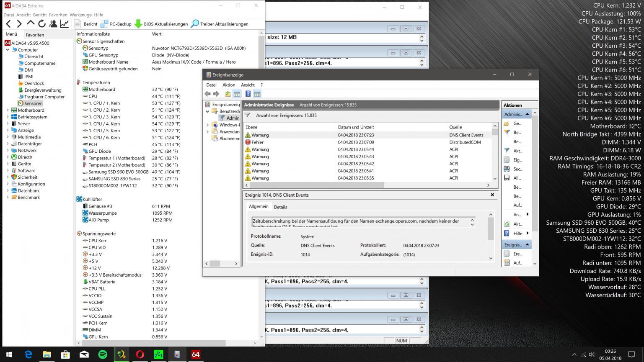This screenshot has height=362, width=644.
Task: Collapse the Computer node in AIDA64 tree
Action: 8,50
